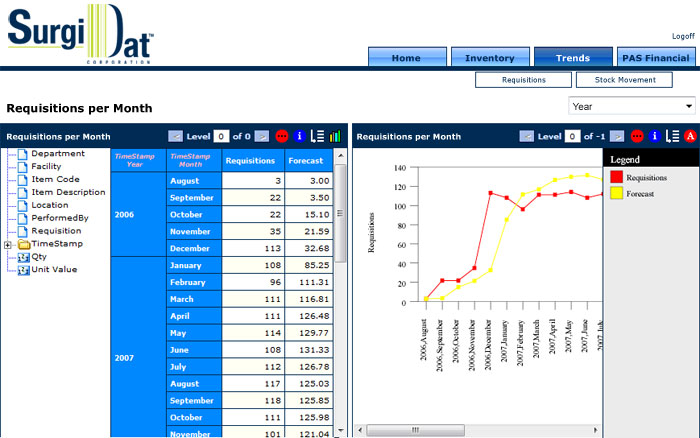Click the blue info icon in chart panel
700x438 pixels.
pyautogui.click(x=655, y=136)
